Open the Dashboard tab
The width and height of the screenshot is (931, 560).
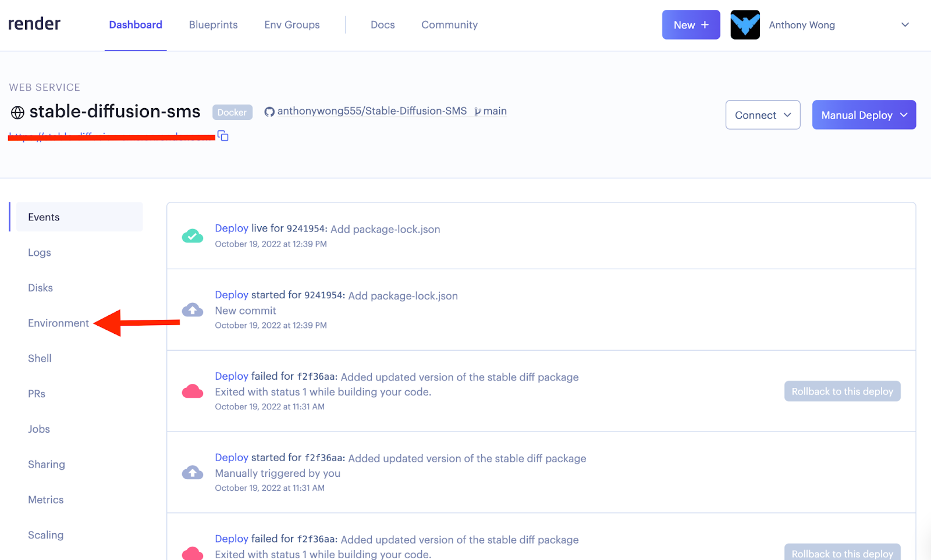(x=136, y=25)
